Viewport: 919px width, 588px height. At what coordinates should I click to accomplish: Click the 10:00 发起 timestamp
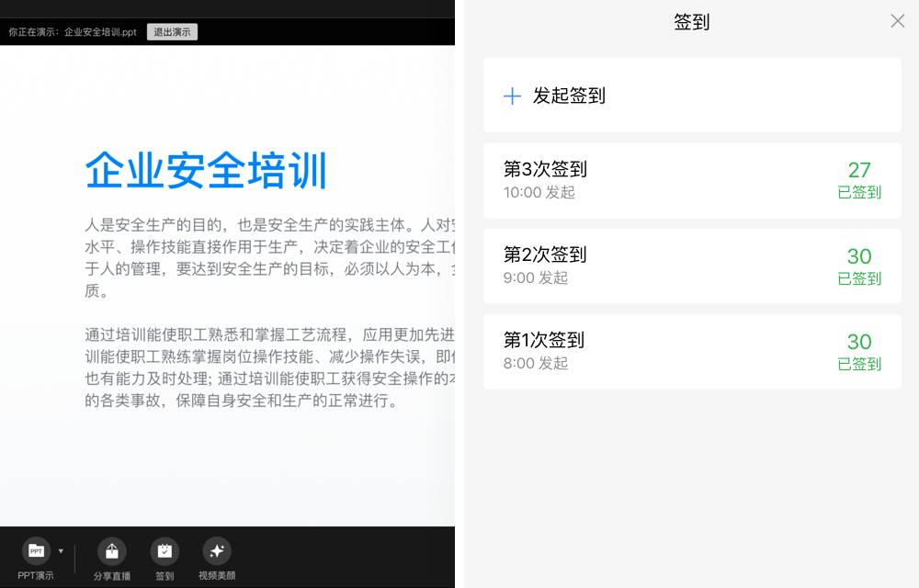539,192
